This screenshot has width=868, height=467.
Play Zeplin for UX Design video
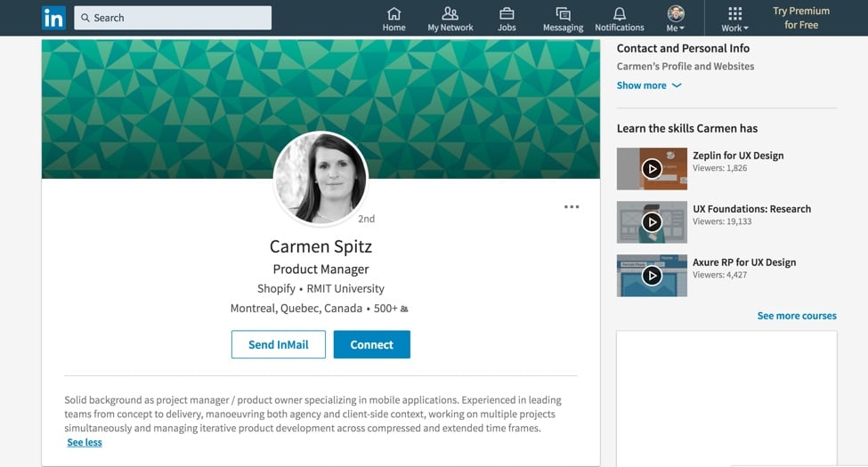coord(652,169)
